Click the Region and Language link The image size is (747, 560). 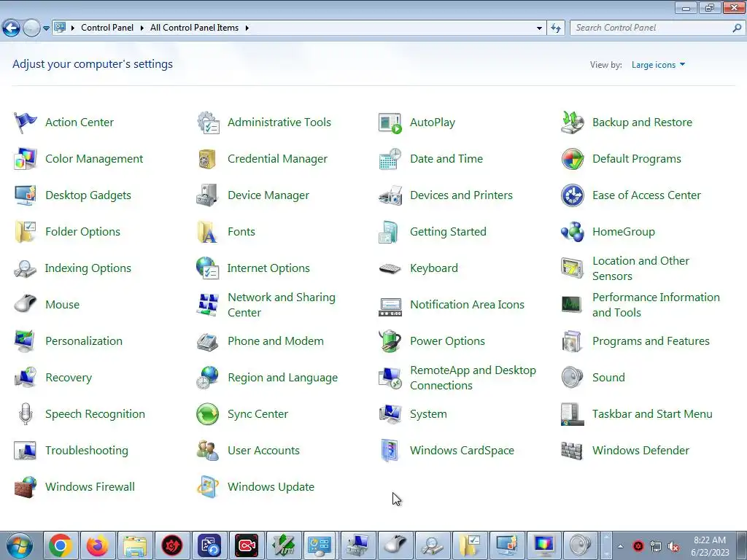tap(283, 378)
